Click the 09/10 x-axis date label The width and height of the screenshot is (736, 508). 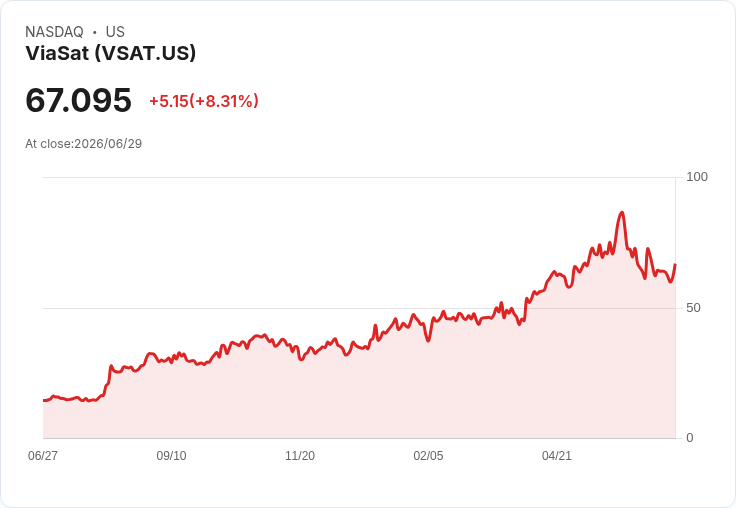coord(171,456)
